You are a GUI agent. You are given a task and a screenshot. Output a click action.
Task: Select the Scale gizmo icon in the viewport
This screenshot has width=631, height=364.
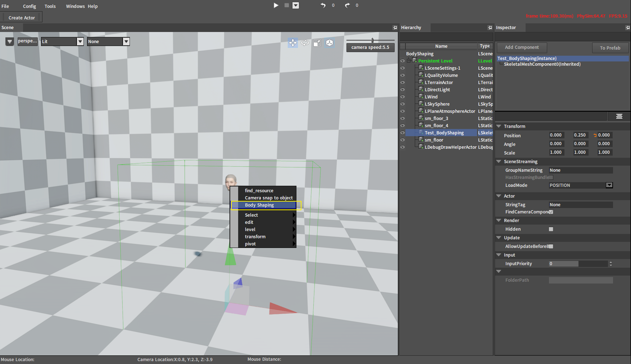(317, 43)
